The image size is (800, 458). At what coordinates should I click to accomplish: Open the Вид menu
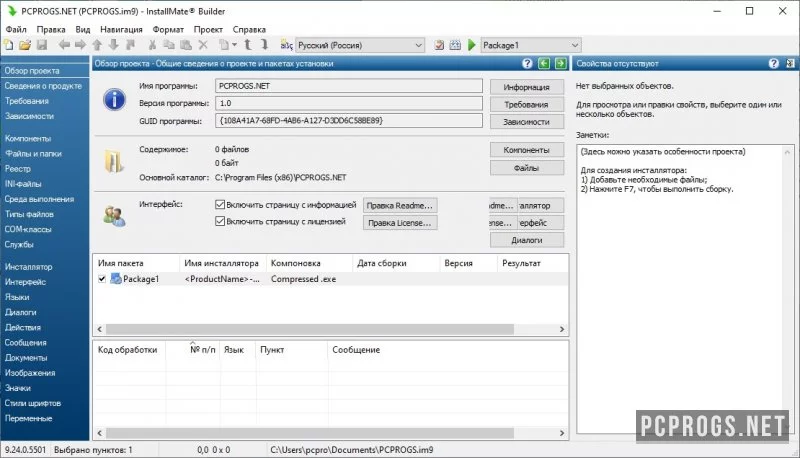(x=83, y=30)
